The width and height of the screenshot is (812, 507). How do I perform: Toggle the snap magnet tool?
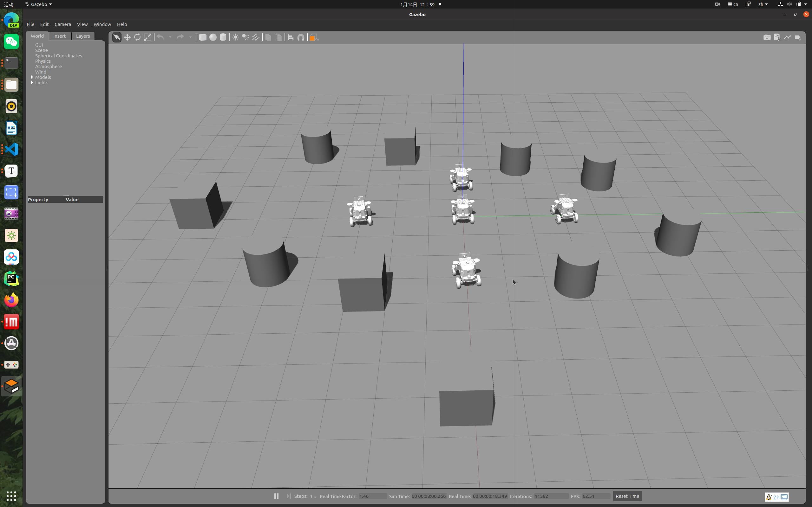(x=301, y=37)
